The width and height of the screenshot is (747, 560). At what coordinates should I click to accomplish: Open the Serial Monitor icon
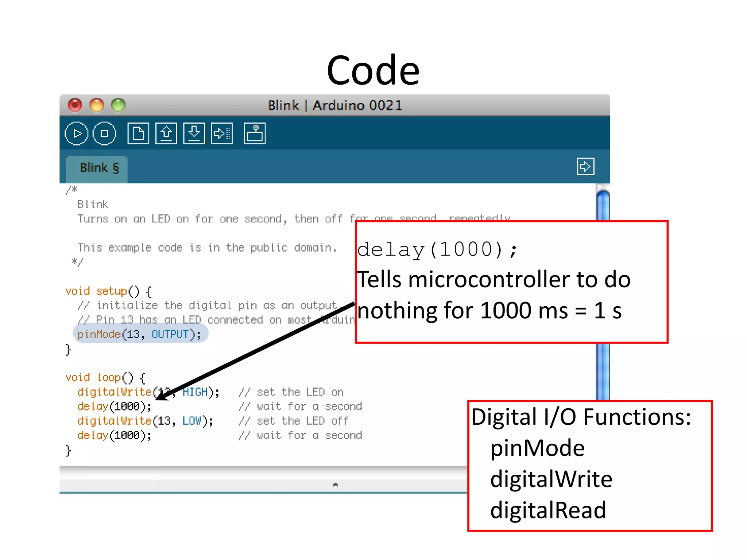(x=255, y=133)
